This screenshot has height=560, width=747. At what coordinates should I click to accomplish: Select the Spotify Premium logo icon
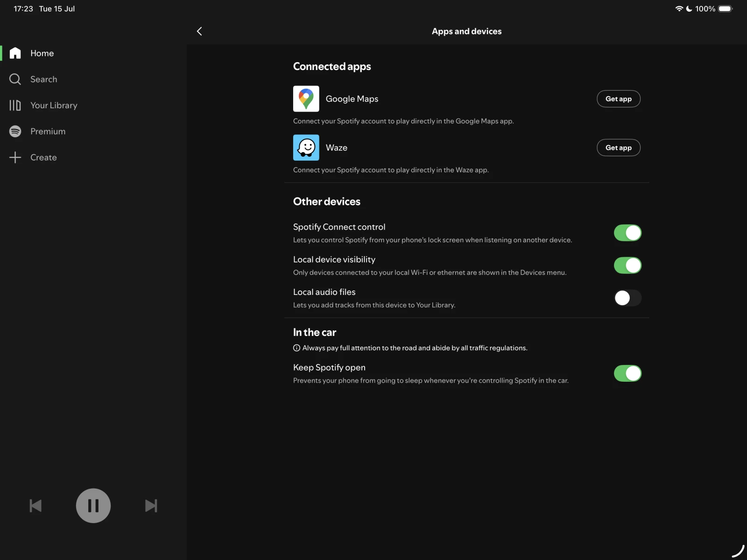[15, 132]
